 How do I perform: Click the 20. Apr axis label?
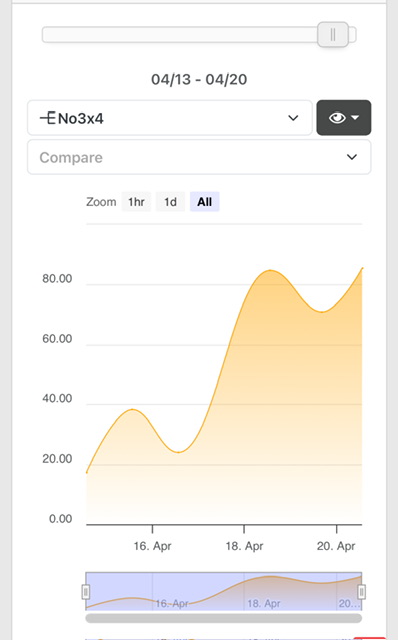(x=336, y=546)
